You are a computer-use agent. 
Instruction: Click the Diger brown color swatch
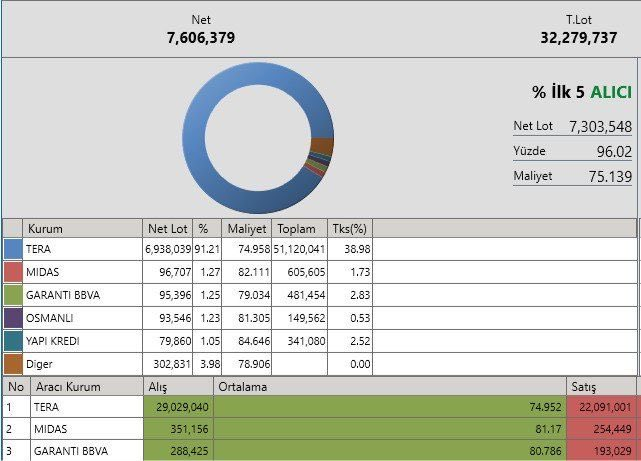click(13, 364)
